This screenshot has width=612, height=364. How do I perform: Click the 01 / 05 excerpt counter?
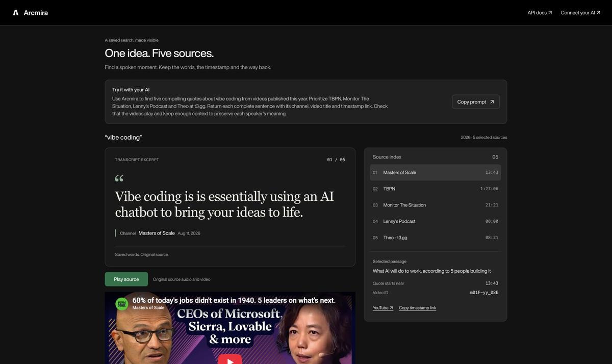click(x=336, y=160)
